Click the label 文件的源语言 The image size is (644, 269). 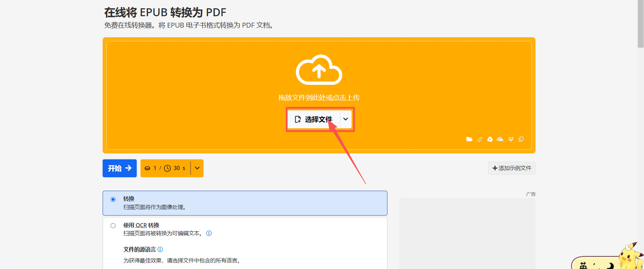139,249
